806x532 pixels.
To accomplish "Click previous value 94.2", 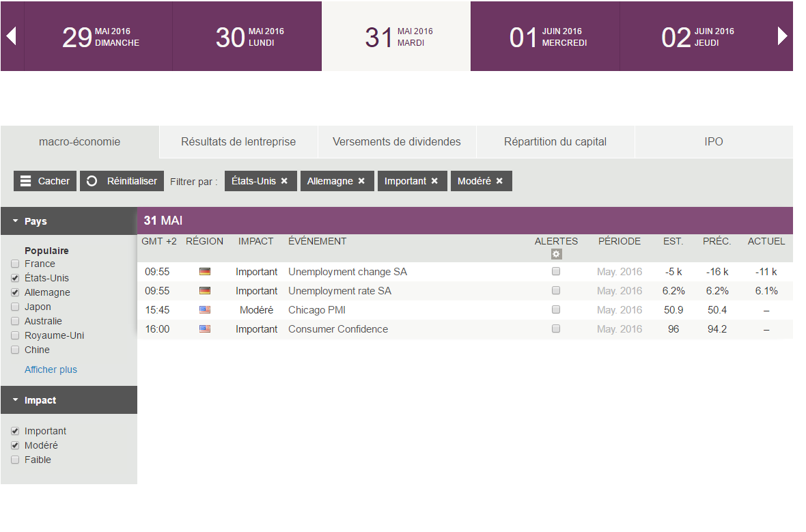I will (x=717, y=329).
